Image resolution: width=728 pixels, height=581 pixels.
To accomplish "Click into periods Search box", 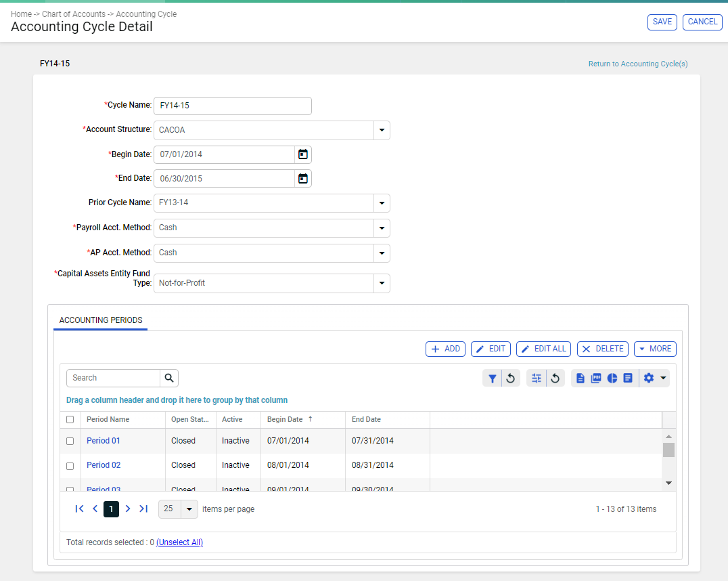I will pyautogui.click(x=113, y=378).
